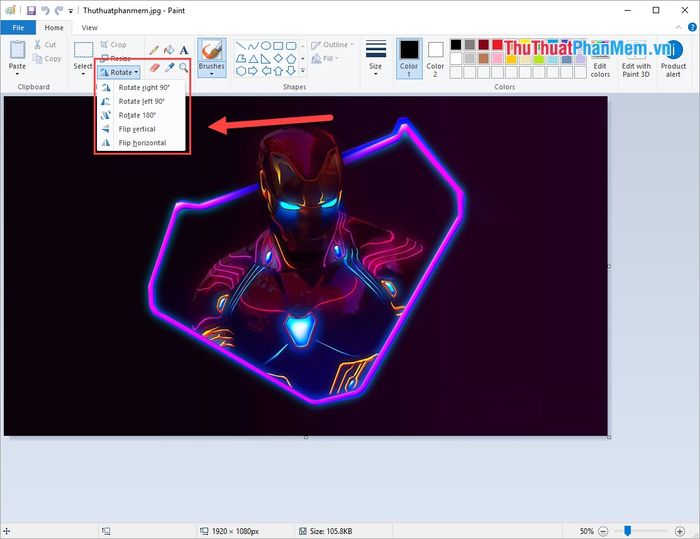Click the Magnifier tool
The height and width of the screenshot is (539, 700).
click(184, 68)
